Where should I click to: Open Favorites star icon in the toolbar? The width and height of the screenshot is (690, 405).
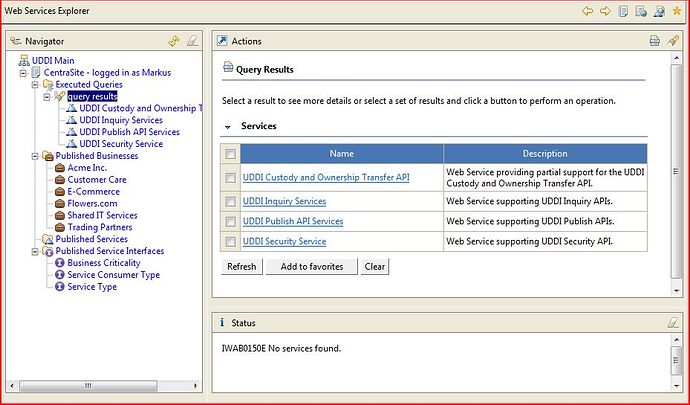click(x=676, y=11)
